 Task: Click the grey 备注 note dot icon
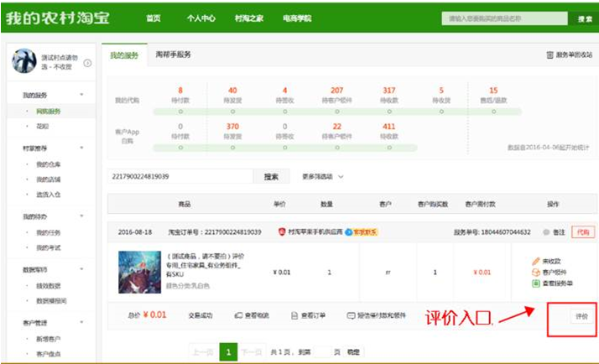[x=546, y=232]
